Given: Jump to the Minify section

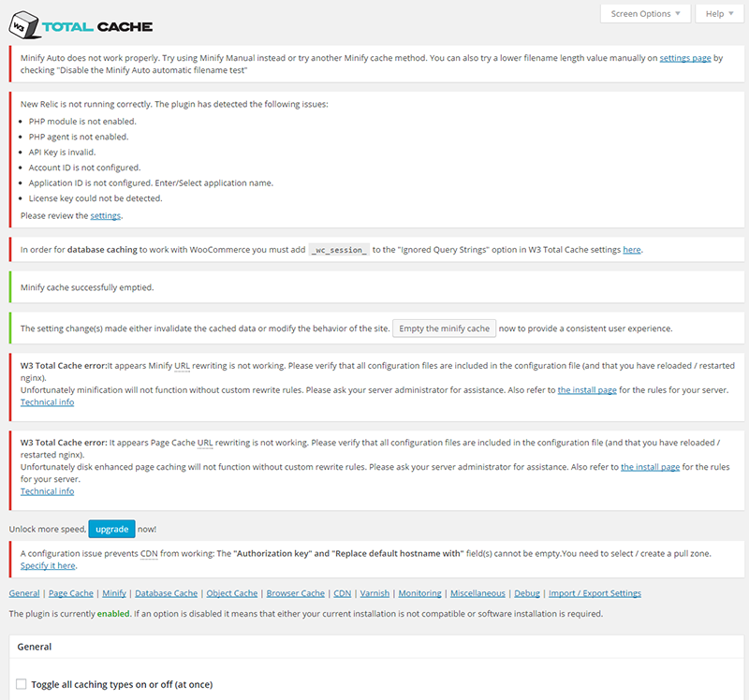Looking at the screenshot, I should pos(114,593).
